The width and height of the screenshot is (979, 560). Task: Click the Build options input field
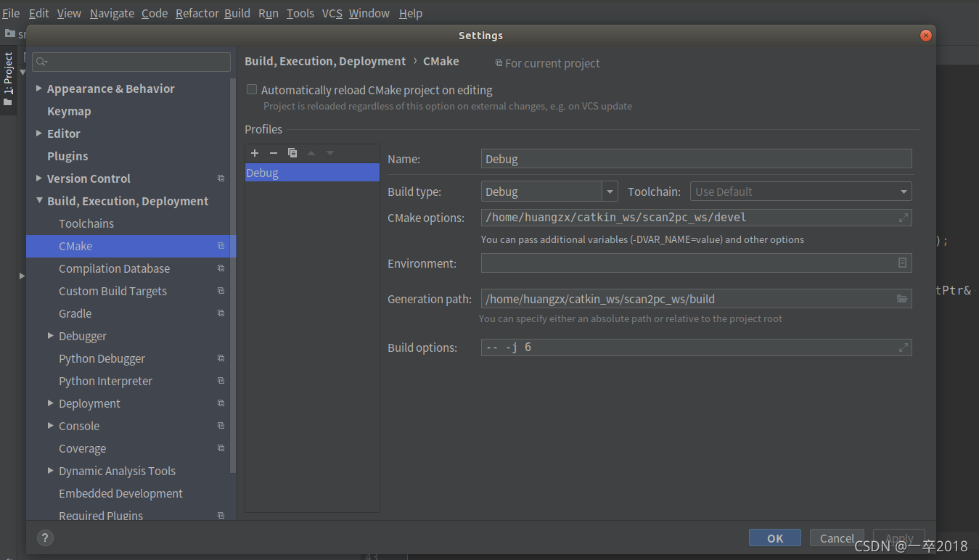696,347
